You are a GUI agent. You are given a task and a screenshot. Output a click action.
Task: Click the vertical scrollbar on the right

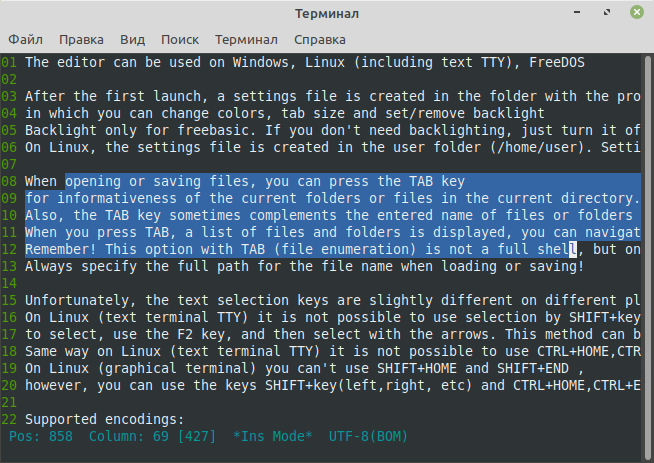click(x=647, y=257)
